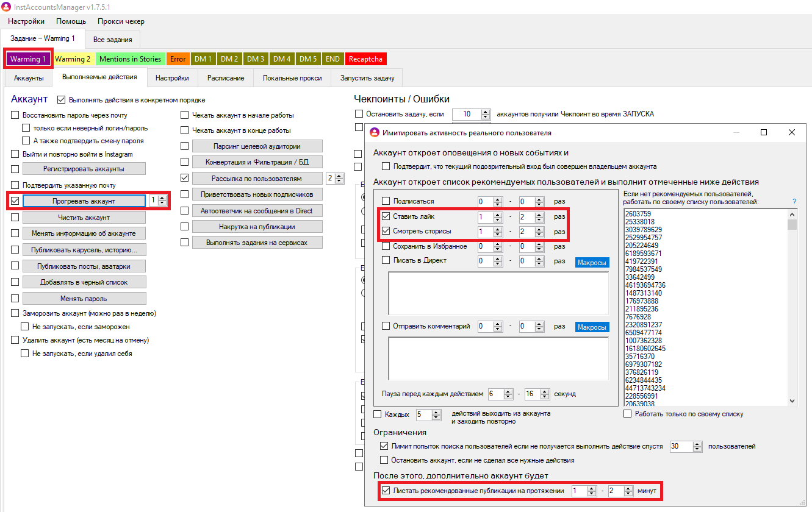Click the Чистить аккаунт button

84,218
